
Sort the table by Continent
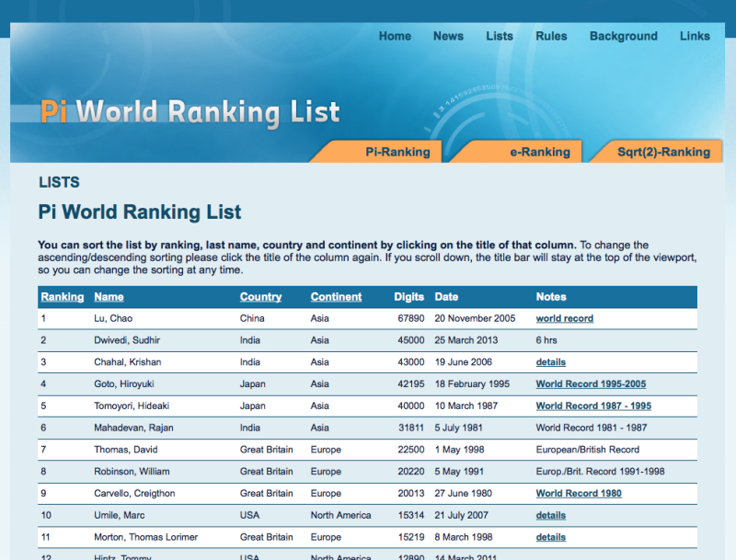[333, 297]
